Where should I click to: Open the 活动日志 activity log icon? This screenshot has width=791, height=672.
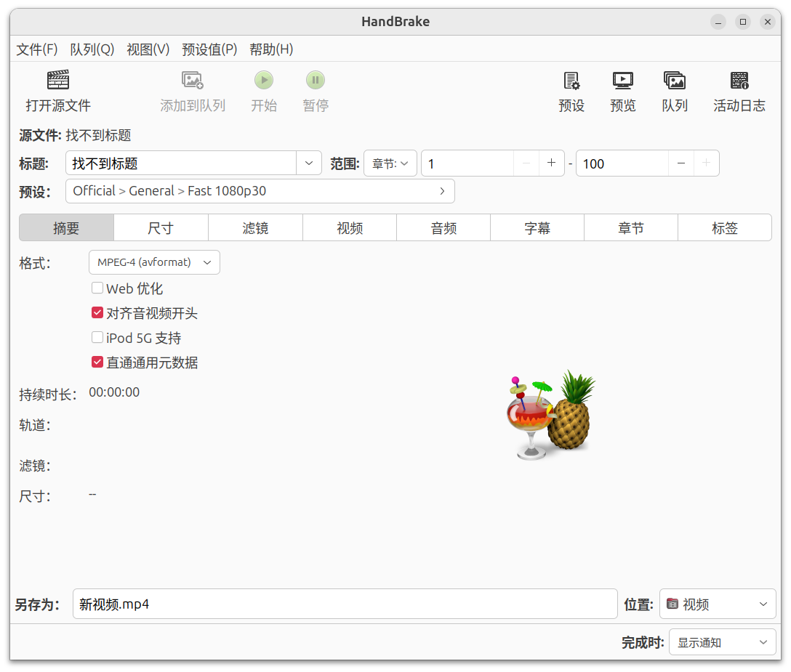click(x=739, y=80)
